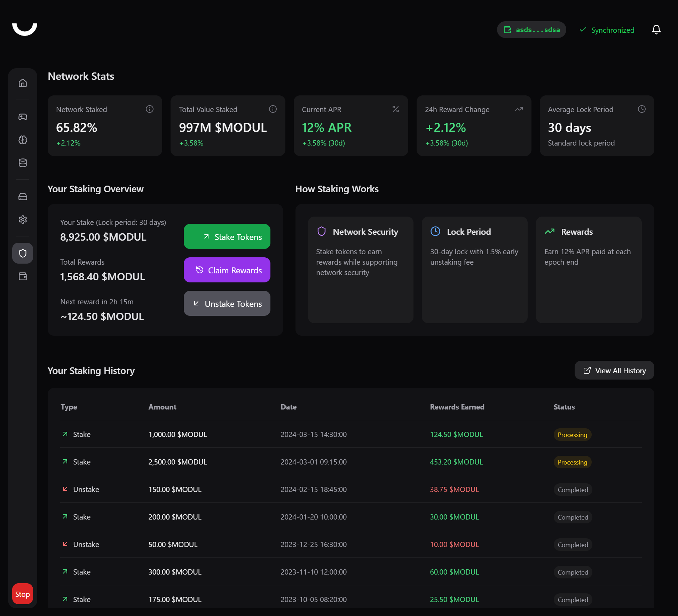Click the info icon on Total Value Staked
The image size is (678, 616).
pos(273,109)
